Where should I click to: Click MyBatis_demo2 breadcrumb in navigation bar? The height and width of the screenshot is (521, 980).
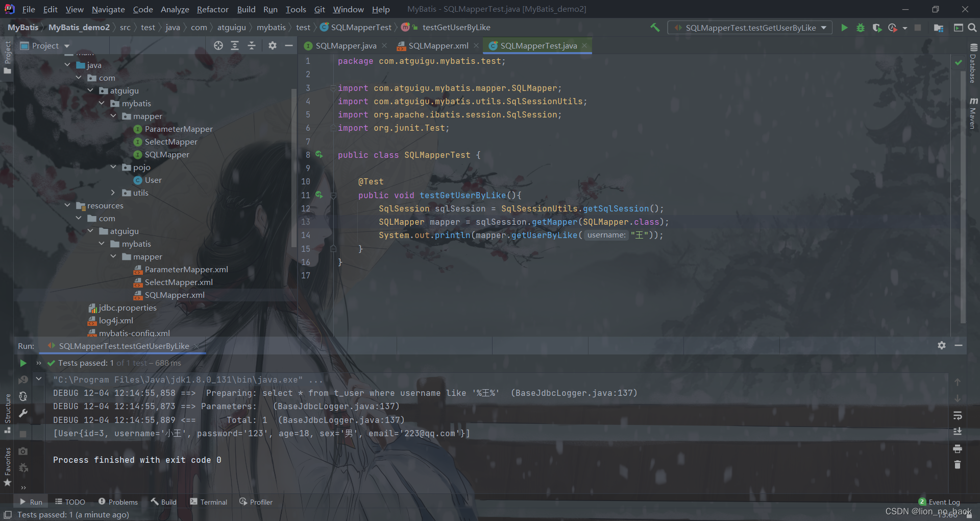(x=79, y=27)
